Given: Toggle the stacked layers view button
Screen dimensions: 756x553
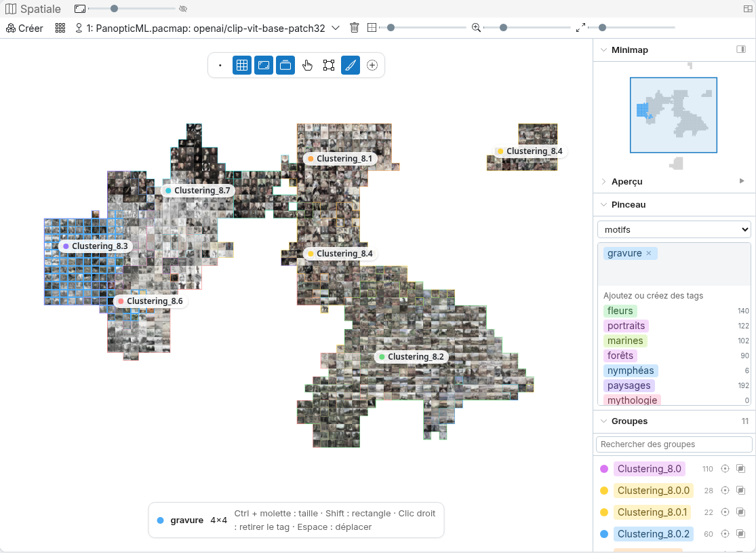Looking at the screenshot, I should (x=285, y=65).
